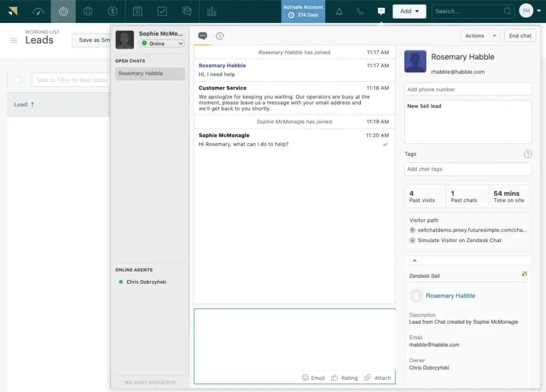The height and width of the screenshot is (392, 546).
Task: Click the search magnifier icon
Action: tap(508, 11)
